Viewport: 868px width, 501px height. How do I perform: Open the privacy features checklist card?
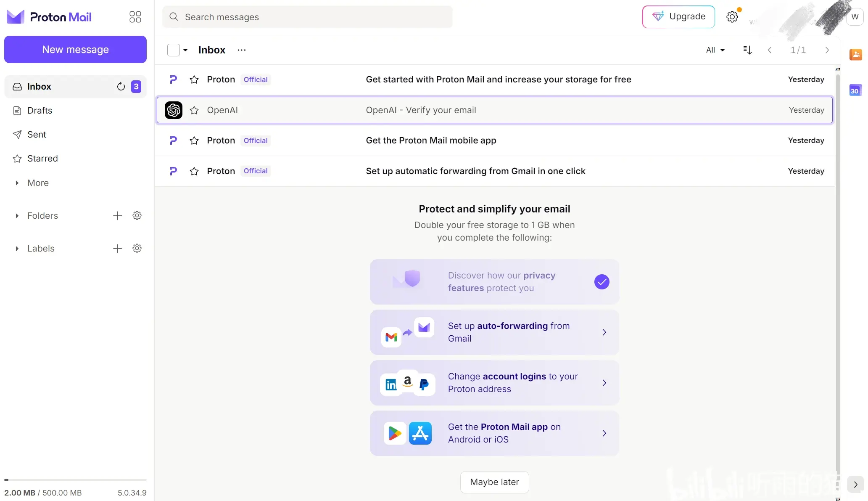[x=494, y=282]
